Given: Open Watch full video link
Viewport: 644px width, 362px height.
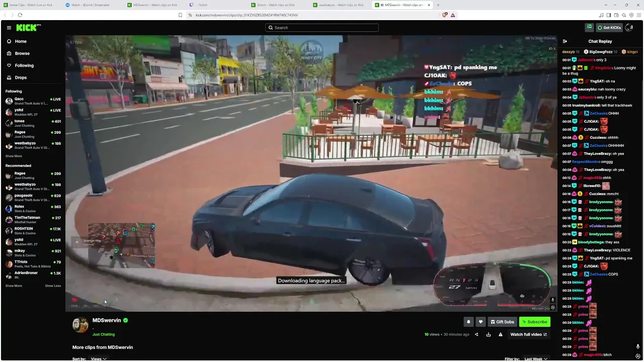Looking at the screenshot, I should click(x=529, y=334).
